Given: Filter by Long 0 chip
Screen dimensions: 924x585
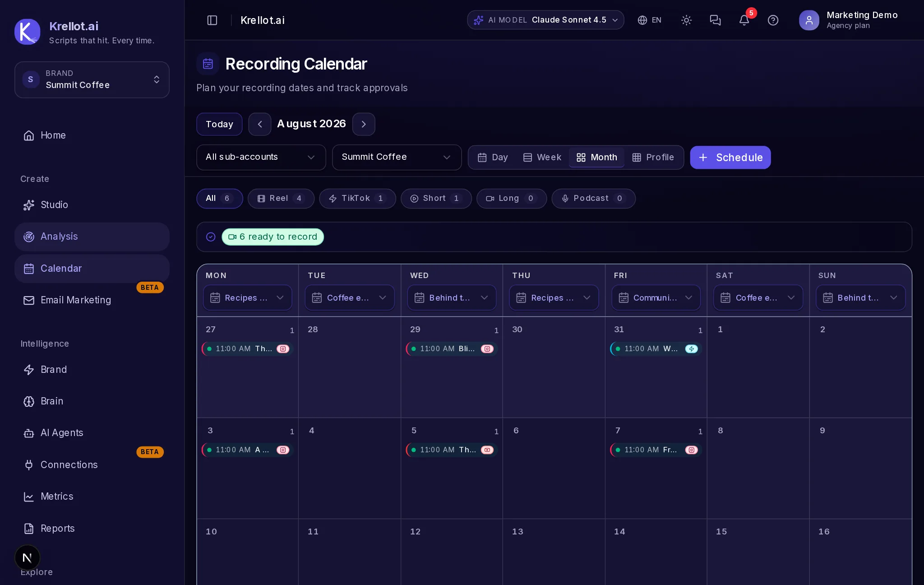Looking at the screenshot, I should [x=512, y=199].
